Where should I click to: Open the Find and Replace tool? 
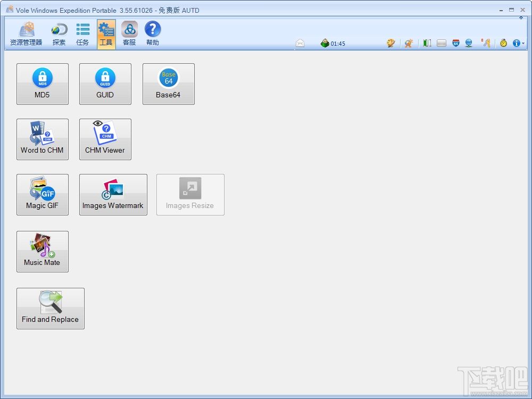[x=51, y=309]
